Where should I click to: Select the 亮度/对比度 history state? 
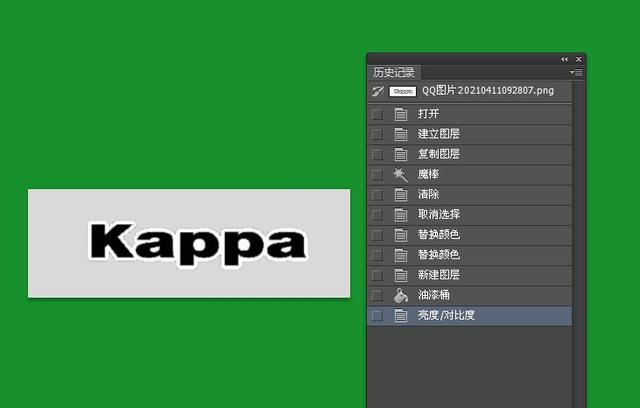(x=469, y=315)
